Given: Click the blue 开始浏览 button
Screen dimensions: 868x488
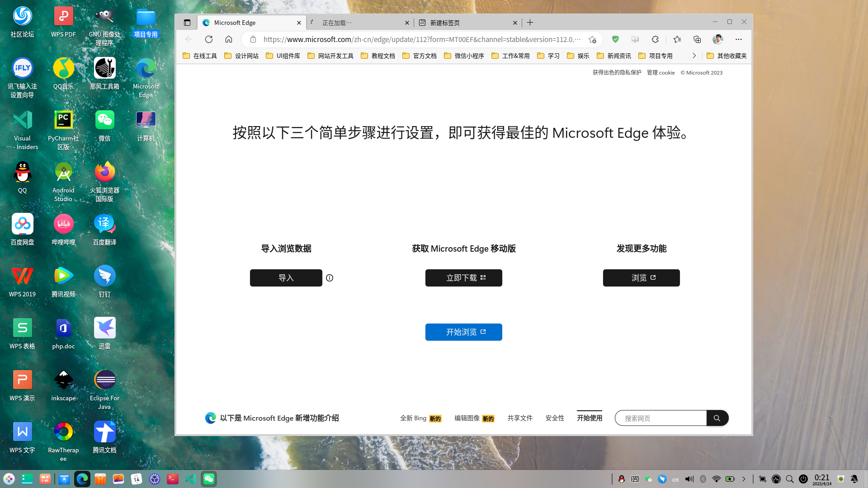Looking at the screenshot, I should (x=463, y=332).
